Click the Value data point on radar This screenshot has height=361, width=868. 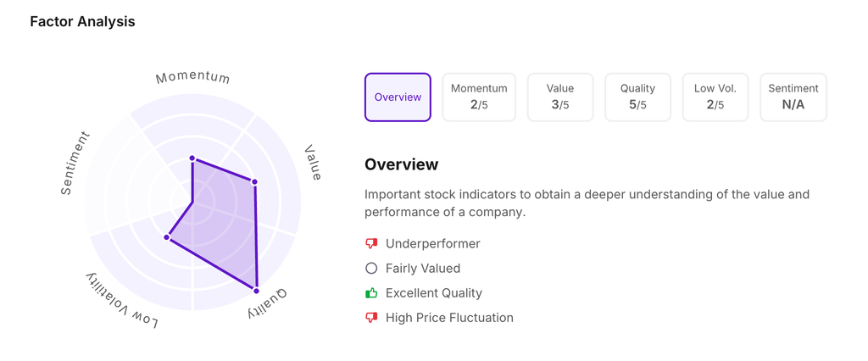[254, 182]
